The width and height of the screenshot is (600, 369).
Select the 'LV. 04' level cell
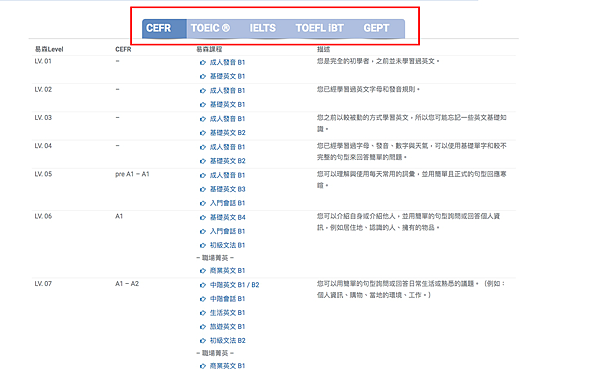[43, 146]
